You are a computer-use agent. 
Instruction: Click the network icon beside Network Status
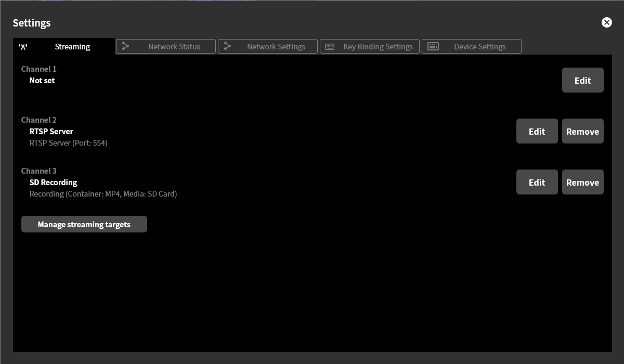125,46
